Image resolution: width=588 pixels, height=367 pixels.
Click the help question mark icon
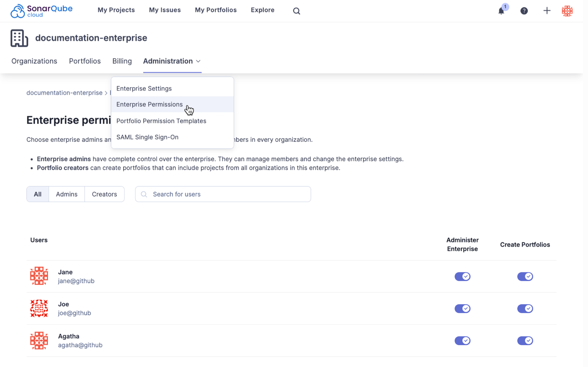tap(524, 11)
